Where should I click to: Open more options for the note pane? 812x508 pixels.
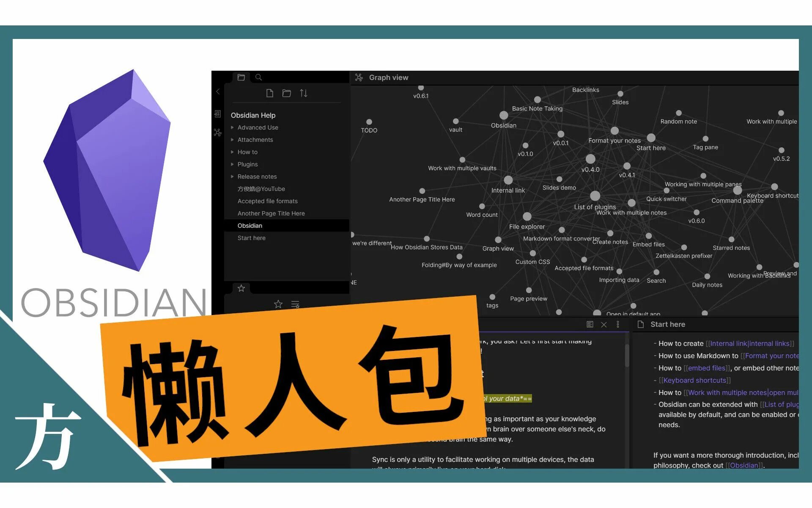(x=618, y=324)
